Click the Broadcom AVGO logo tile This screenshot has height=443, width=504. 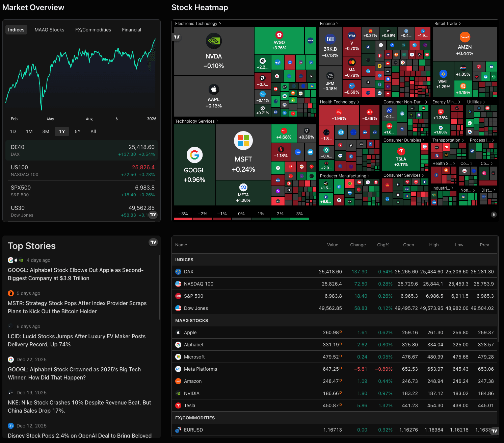click(279, 35)
